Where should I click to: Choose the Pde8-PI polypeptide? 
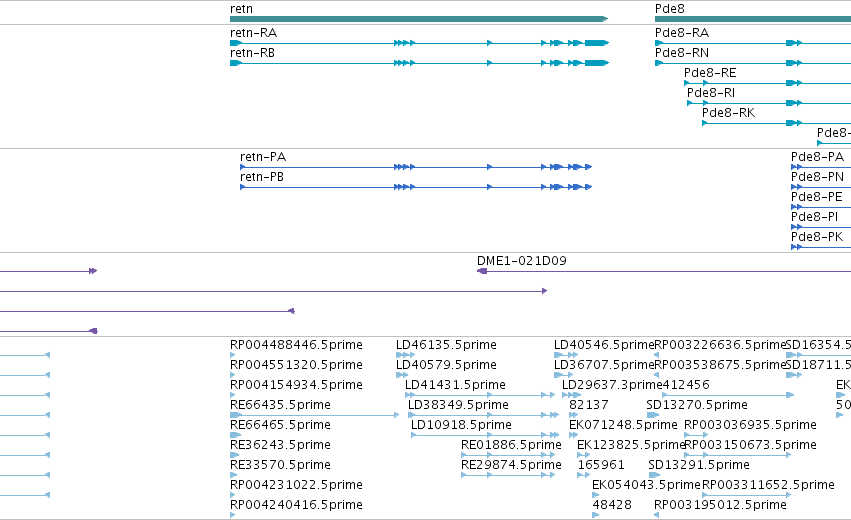point(814,217)
